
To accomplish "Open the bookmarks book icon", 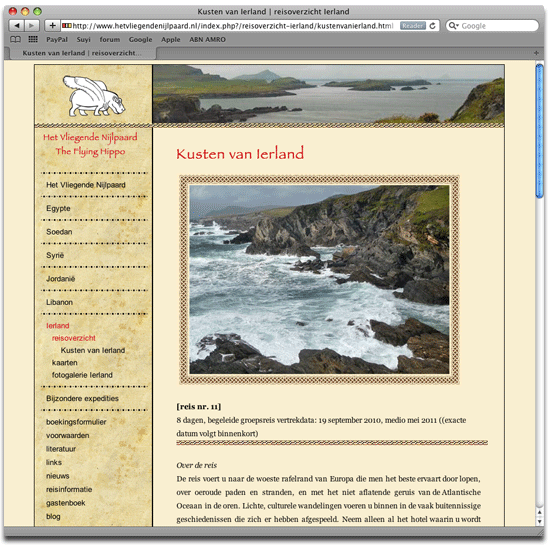I will [x=15, y=39].
